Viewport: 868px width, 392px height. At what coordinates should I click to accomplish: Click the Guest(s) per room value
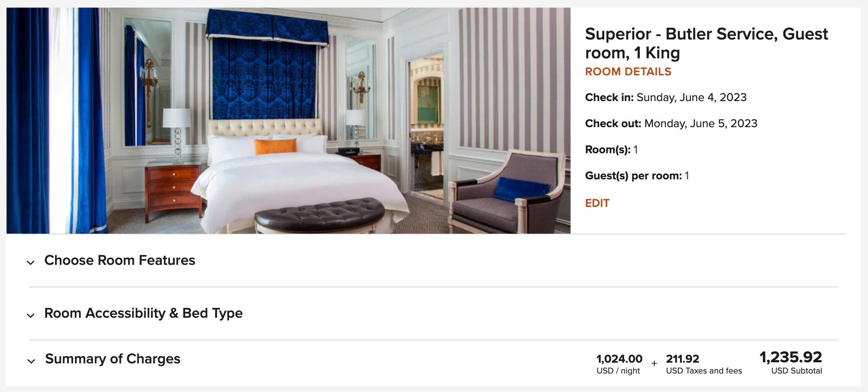(x=687, y=176)
